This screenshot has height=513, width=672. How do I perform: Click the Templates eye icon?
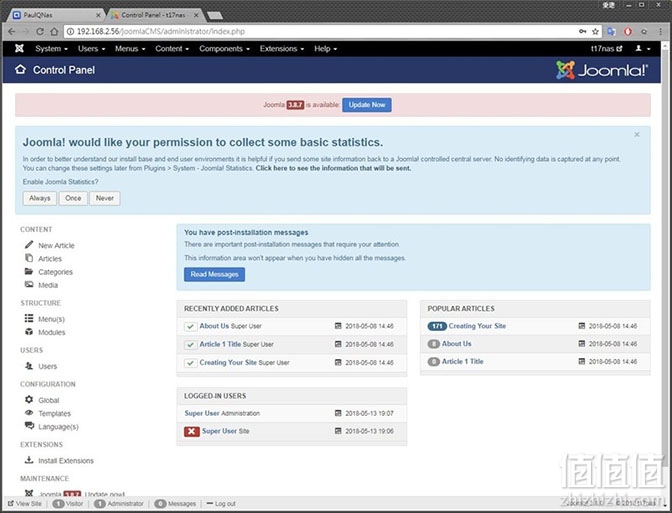[29, 413]
